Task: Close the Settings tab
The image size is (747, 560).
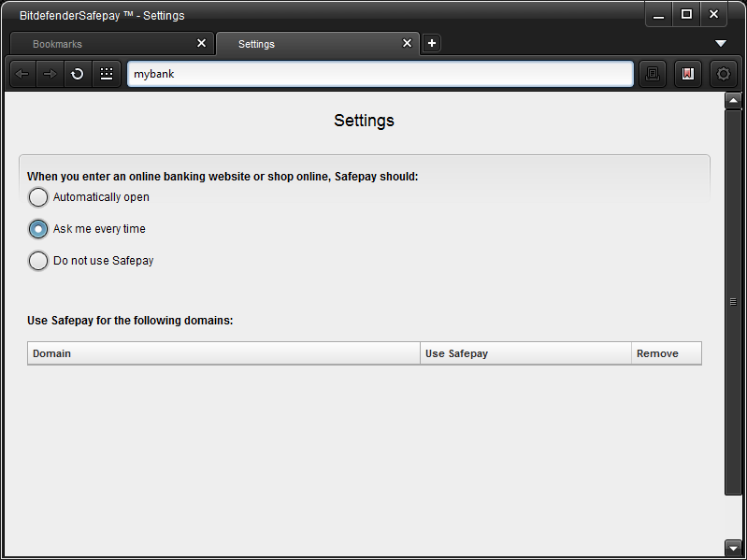Action: 407,43
